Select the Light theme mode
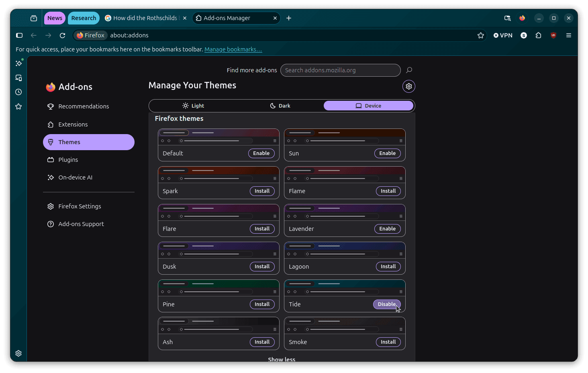This screenshot has height=373, width=588. coord(193,106)
